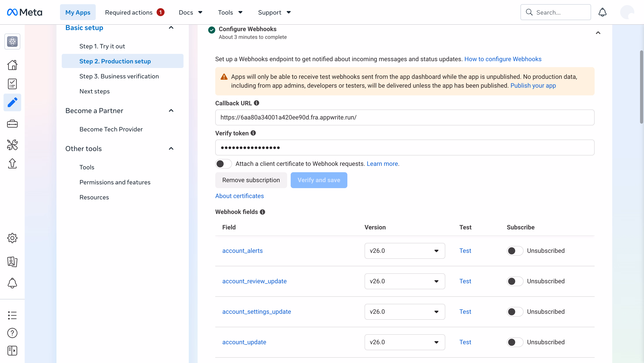Open How to configure Webhooks link
Viewport: 644px width, 363px height.
503,59
